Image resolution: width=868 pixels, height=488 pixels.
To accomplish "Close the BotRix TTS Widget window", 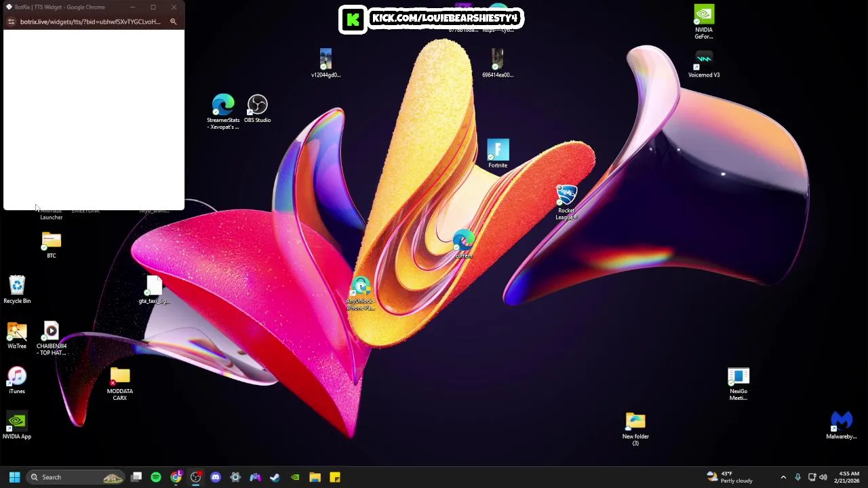I will 174,7.
